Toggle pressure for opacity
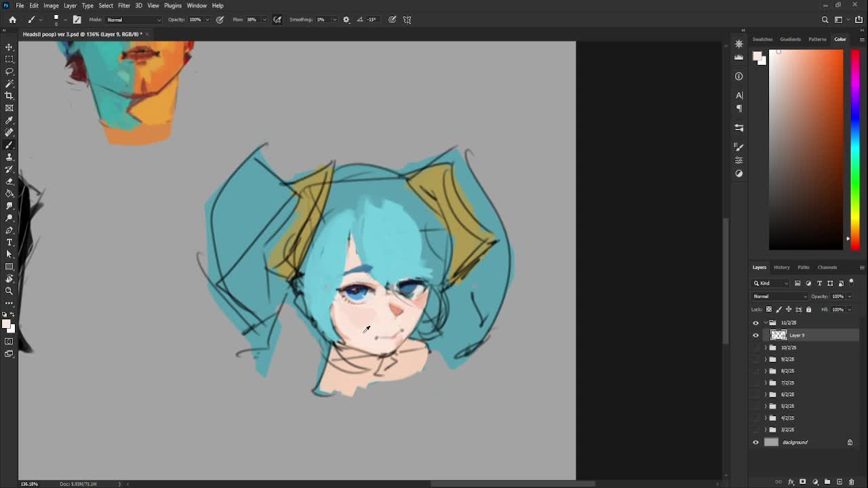This screenshot has width=868, height=488. [x=220, y=20]
